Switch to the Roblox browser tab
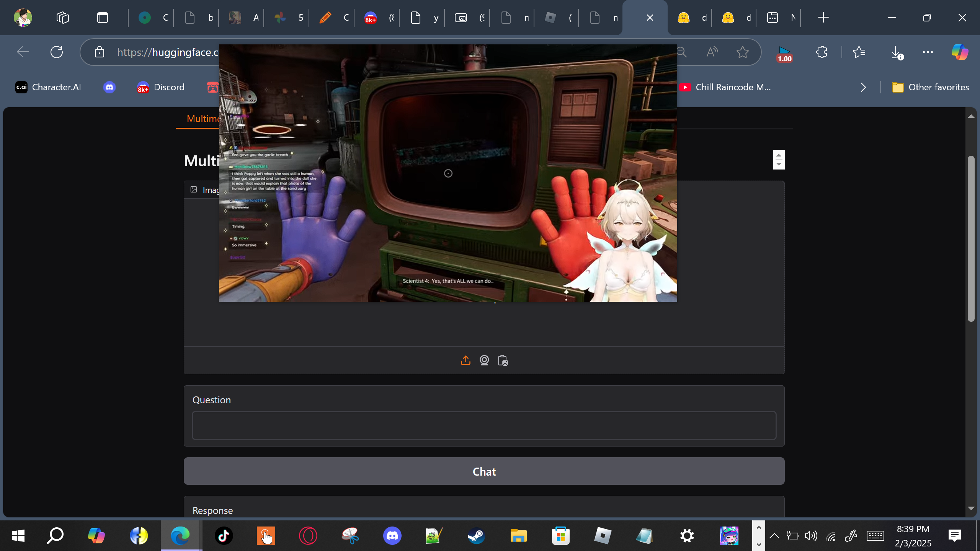Image resolution: width=980 pixels, height=551 pixels. 557,18
